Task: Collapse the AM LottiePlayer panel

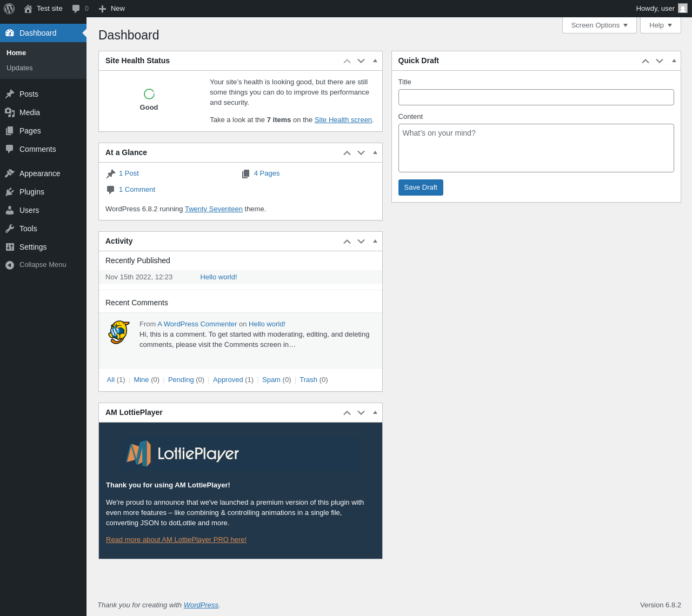Action: point(375,412)
